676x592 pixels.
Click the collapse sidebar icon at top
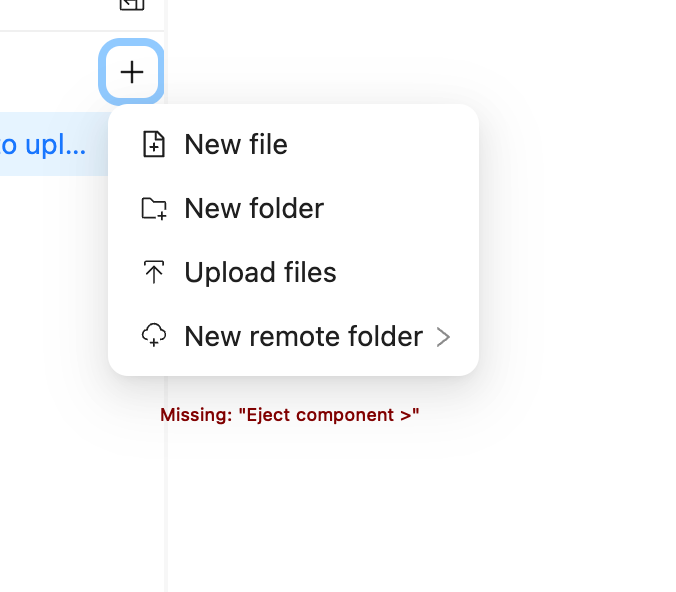[131, 4]
